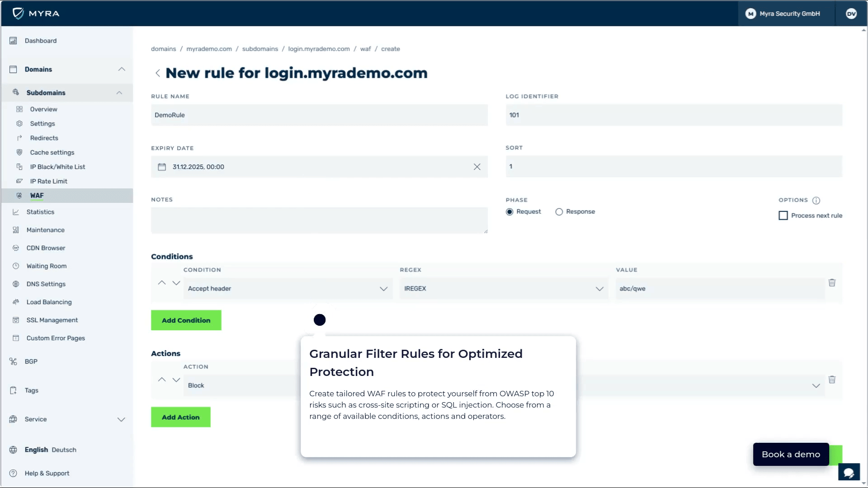868x488 pixels.
Task: Go to the CDN Browser
Action: [45, 248]
